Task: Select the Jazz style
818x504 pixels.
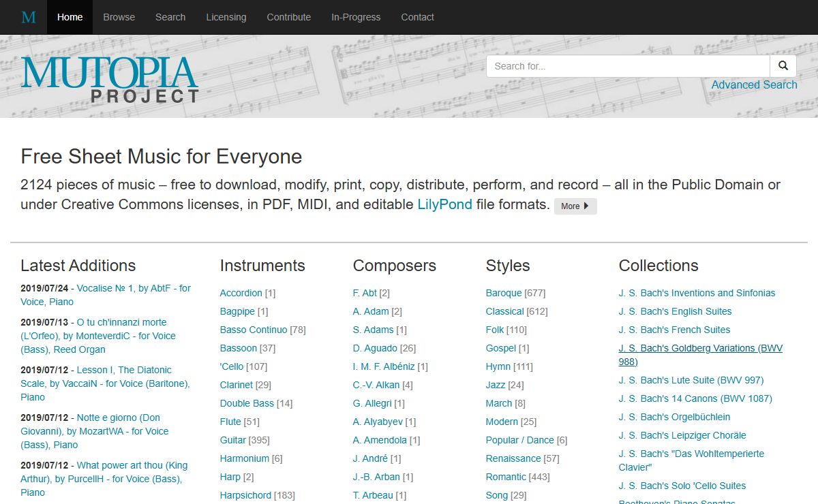Action: [496, 385]
